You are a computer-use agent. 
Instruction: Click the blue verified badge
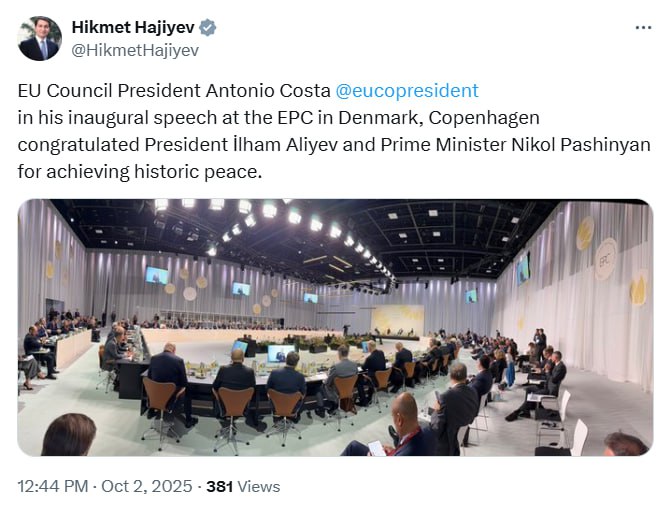208,28
